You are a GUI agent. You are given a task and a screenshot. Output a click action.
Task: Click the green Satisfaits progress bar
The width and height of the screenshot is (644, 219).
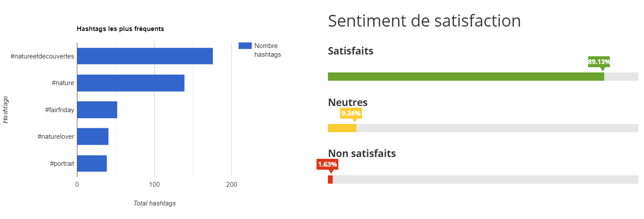coord(466,76)
